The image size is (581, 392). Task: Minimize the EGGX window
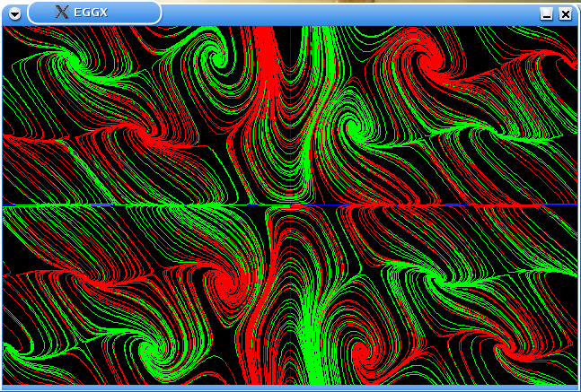(x=546, y=14)
